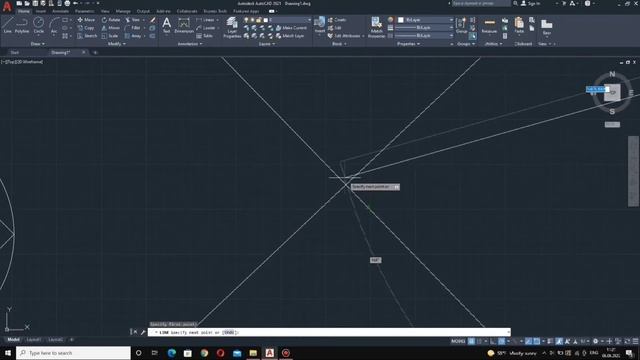
Task: Open the Annotate ribbon tab
Action: [60, 11]
